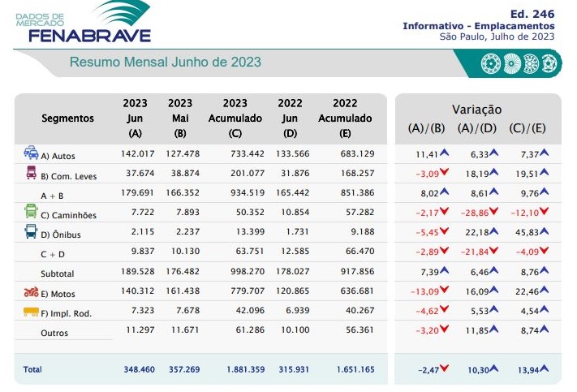The height and width of the screenshot is (392, 577).
Task: Click Total variation value 10,30
Action: pyautogui.click(x=478, y=370)
